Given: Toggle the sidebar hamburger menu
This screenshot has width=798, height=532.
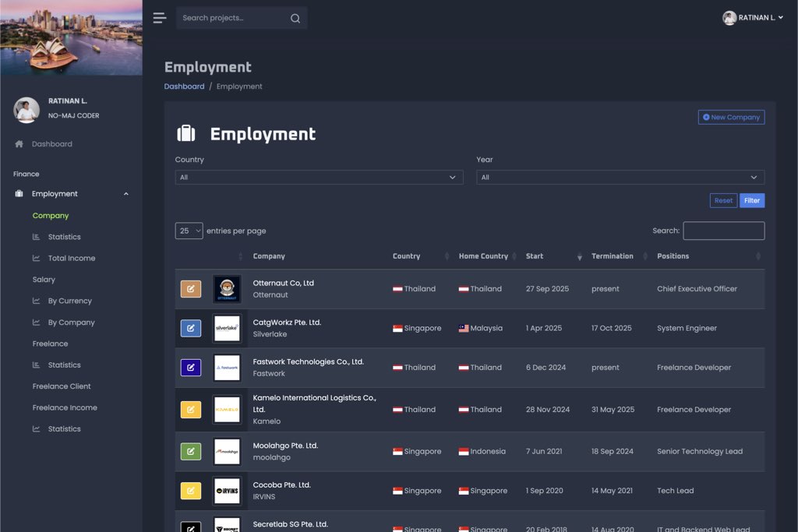Looking at the screenshot, I should [x=160, y=18].
